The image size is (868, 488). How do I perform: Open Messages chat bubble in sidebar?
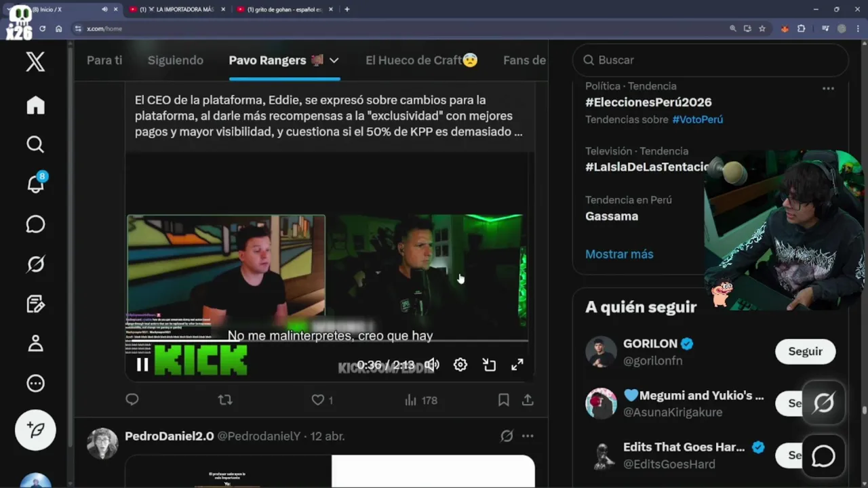[x=35, y=224]
